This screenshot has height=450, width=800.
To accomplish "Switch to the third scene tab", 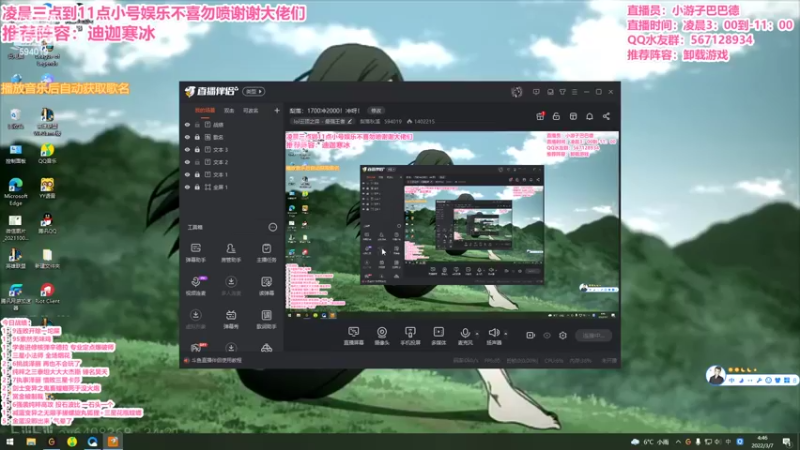I will (251, 111).
